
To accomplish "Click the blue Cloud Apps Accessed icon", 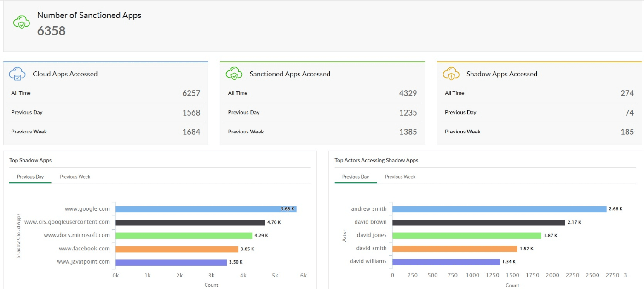I will (x=17, y=73).
